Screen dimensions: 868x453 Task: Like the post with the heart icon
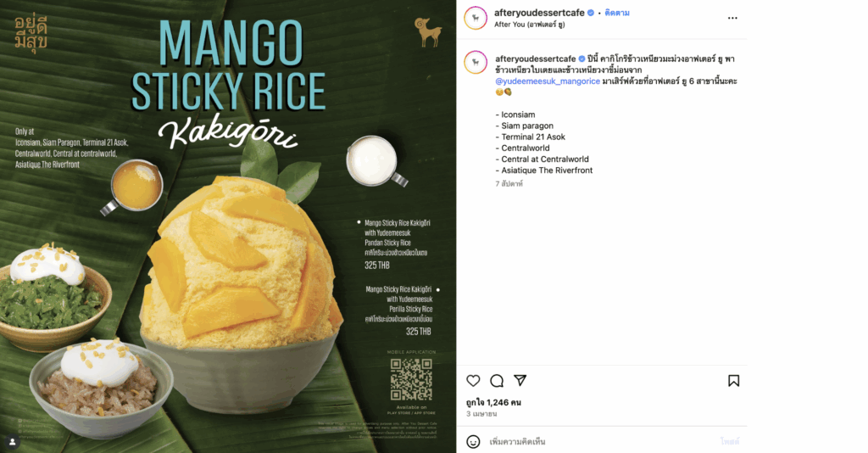pos(473,380)
